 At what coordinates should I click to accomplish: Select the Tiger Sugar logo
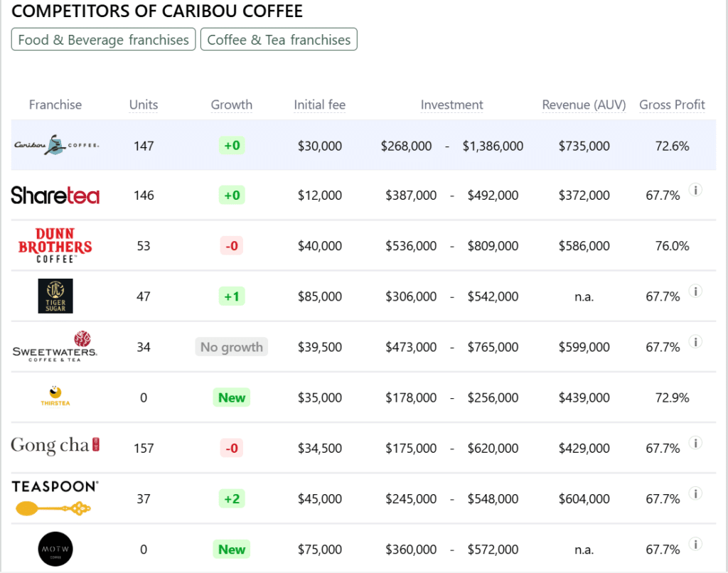click(x=55, y=296)
